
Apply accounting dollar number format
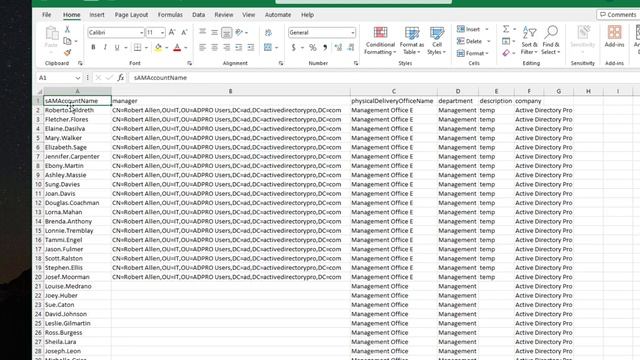293,48
